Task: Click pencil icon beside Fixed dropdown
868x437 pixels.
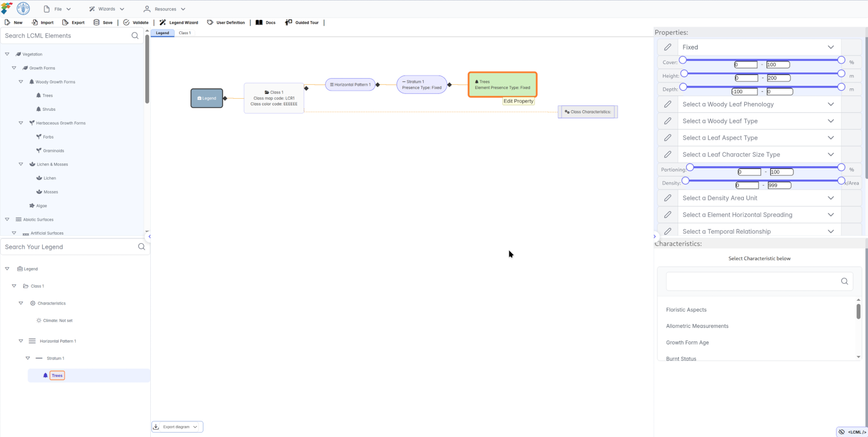Action: click(x=668, y=47)
